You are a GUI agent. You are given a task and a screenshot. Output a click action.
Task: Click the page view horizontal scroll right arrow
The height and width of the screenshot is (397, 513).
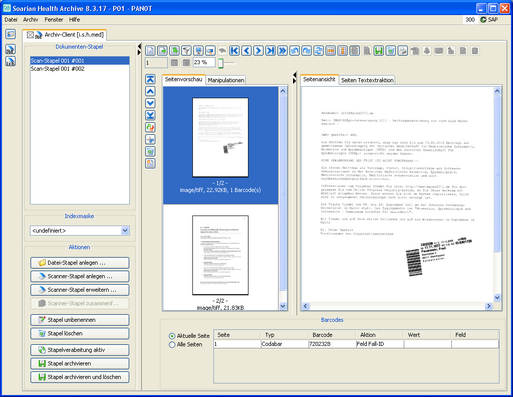click(489, 306)
